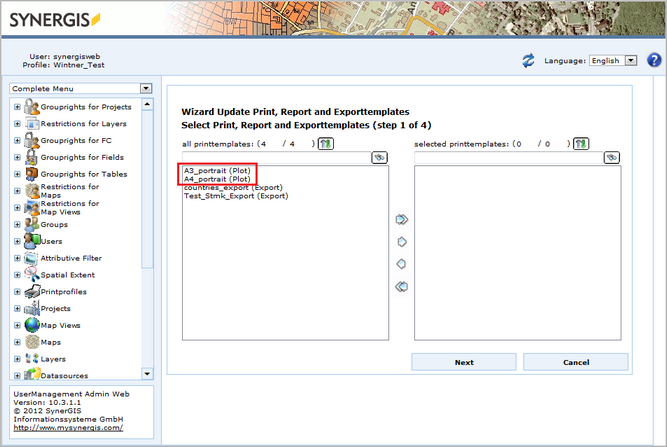The width and height of the screenshot is (667, 447).
Task: Open Maps menu entry
Action: click(51, 342)
